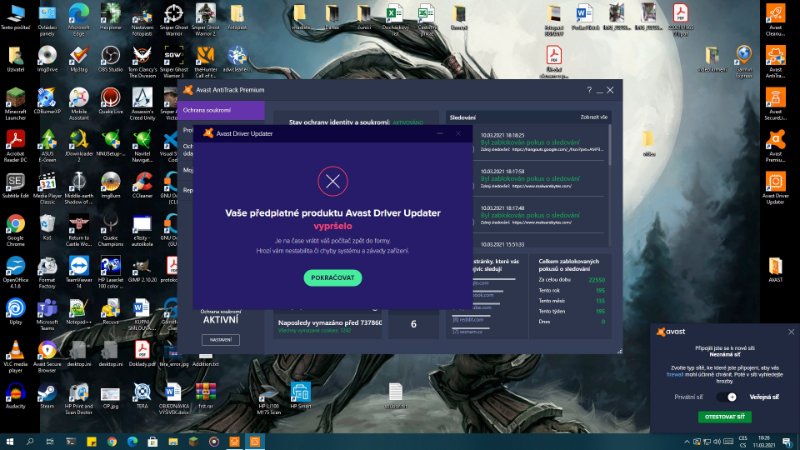Select the Google Chrome desktop icon
The height and width of the screenshot is (450, 800).
point(15,230)
